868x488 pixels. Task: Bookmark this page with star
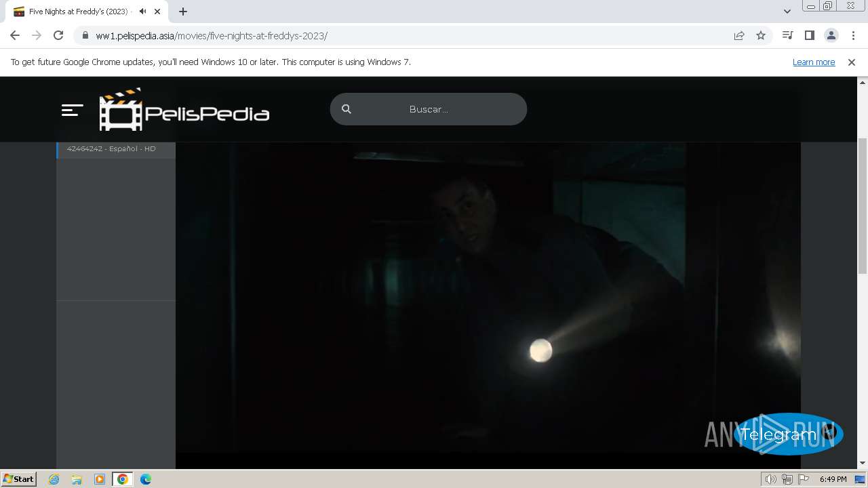pos(761,36)
